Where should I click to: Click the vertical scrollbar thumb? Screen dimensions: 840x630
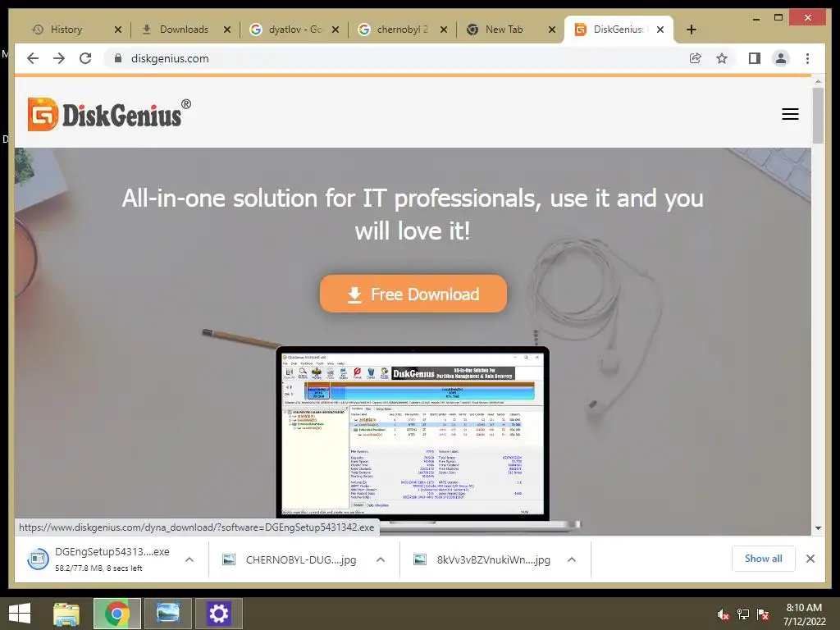pos(818,115)
